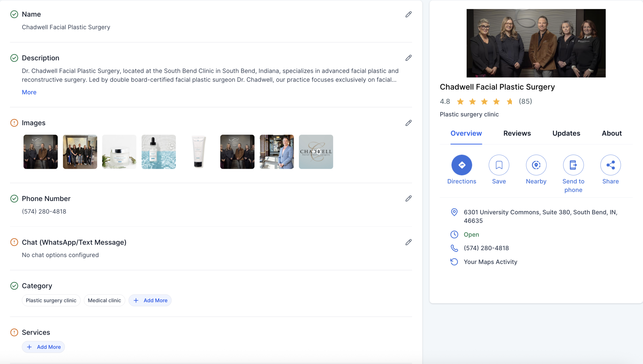Edit the Name field with pencil icon
The height and width of the screenshot is (364, 643).
408,14
